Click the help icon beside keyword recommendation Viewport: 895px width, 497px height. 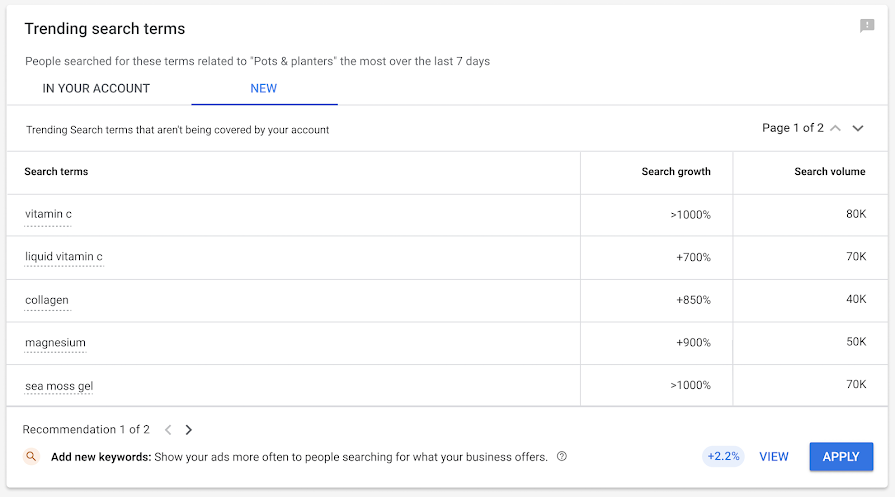562,457
